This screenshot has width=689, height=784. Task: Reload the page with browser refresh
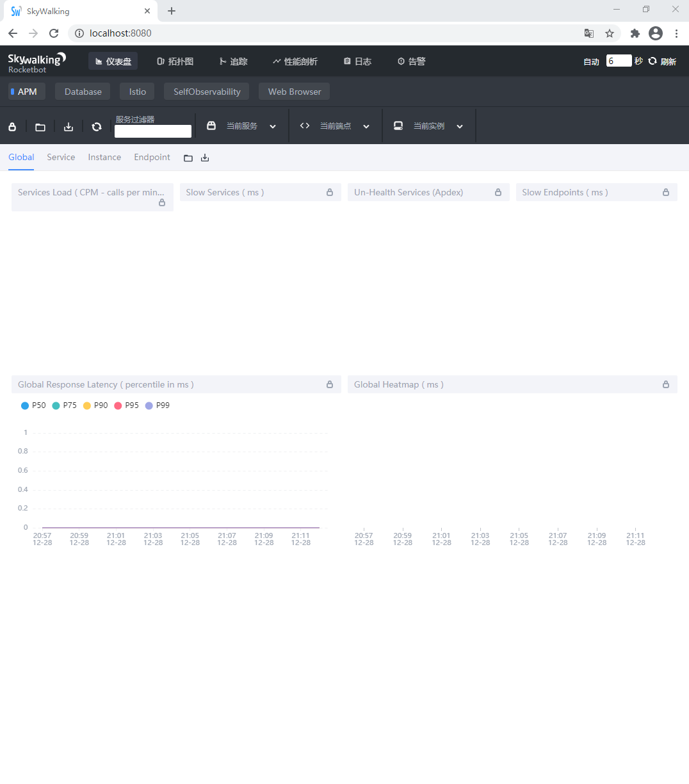pyautogui.click(x=54, y=33)
